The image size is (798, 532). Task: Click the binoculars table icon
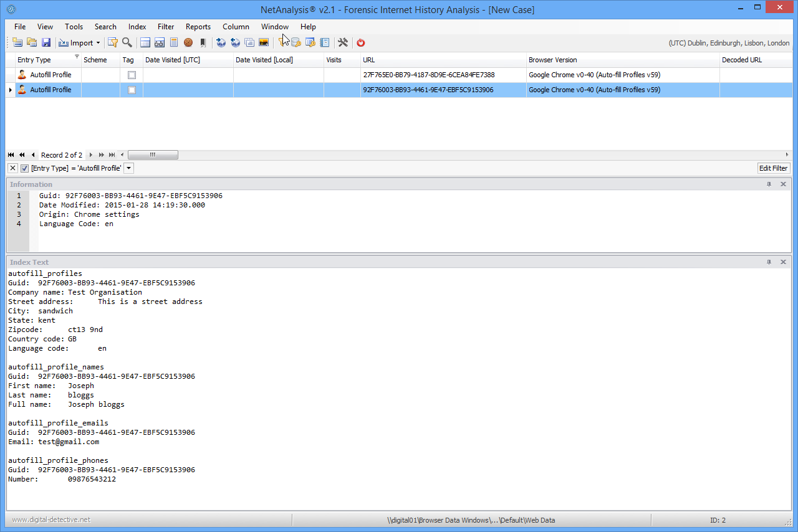160,42
